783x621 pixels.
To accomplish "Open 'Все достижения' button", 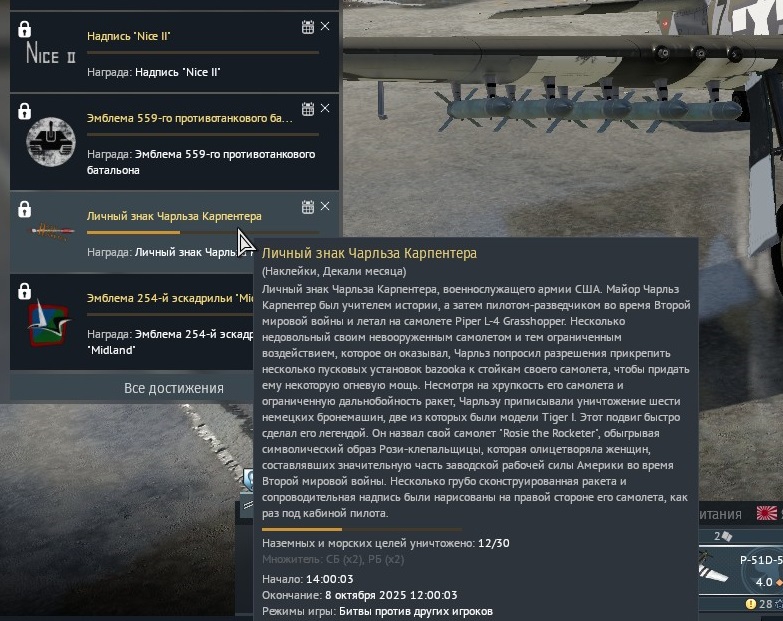I will 174,388.
